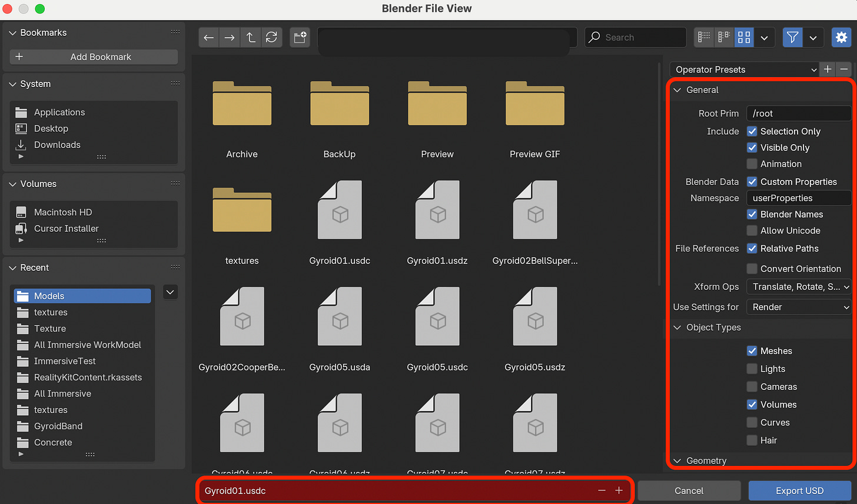
Task: Click the Export USD button
Action: [x=799, y=490]
